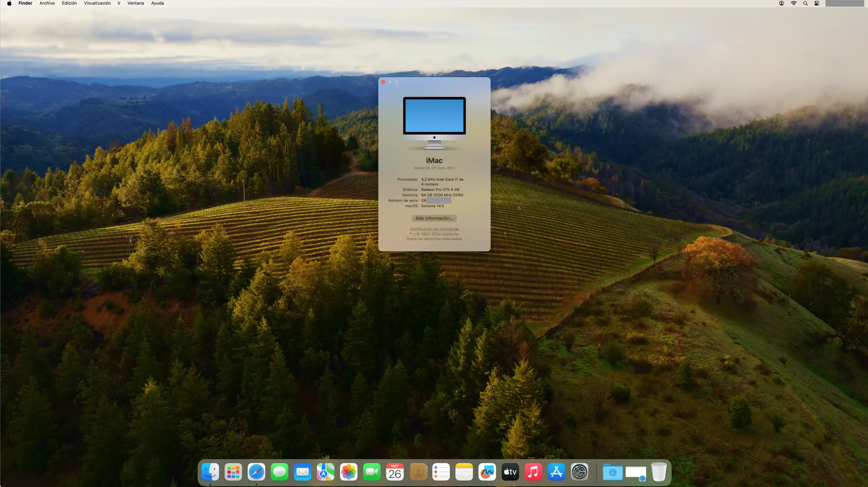Click the Gráficos label
Viewport: 868px width, 487px height.
click(x=410, y=190)
